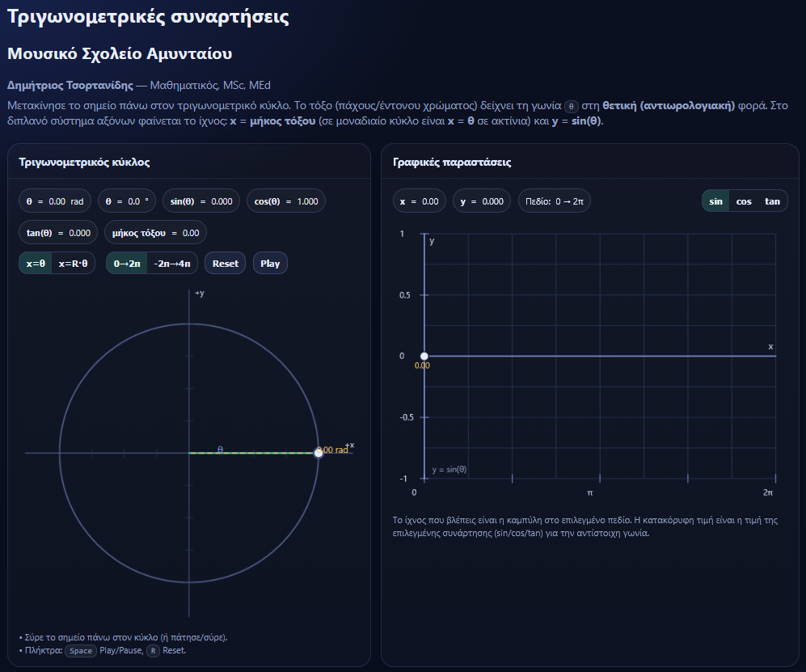
Task: Click the author name Δημήτριος Τσορτανίδης
Action: [70, 86]
